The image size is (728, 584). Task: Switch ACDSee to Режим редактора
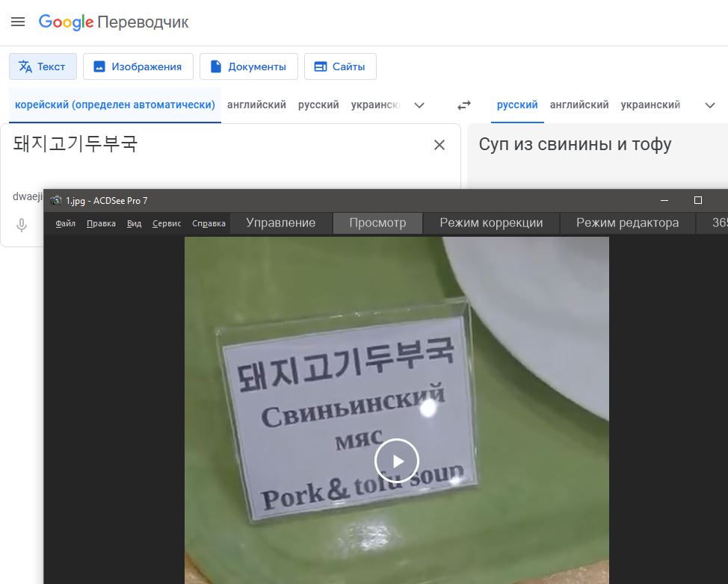(628, 223)
